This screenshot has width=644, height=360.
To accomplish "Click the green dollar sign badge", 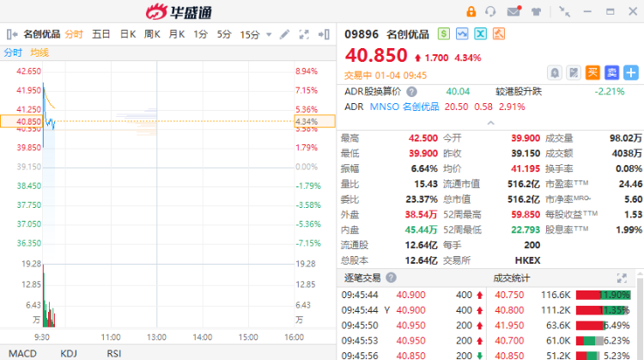I will coord(444,34).
